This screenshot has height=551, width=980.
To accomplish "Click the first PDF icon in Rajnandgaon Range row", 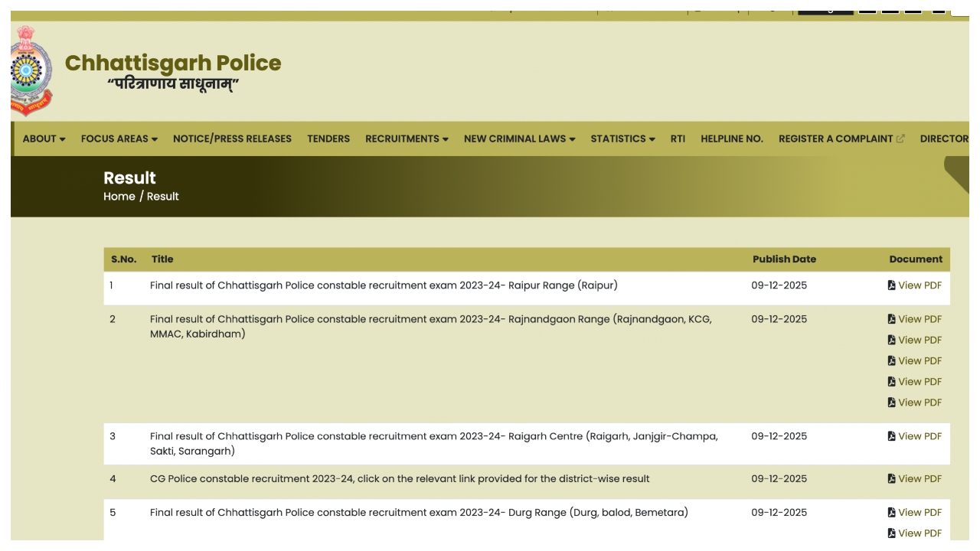I will 890,319.
